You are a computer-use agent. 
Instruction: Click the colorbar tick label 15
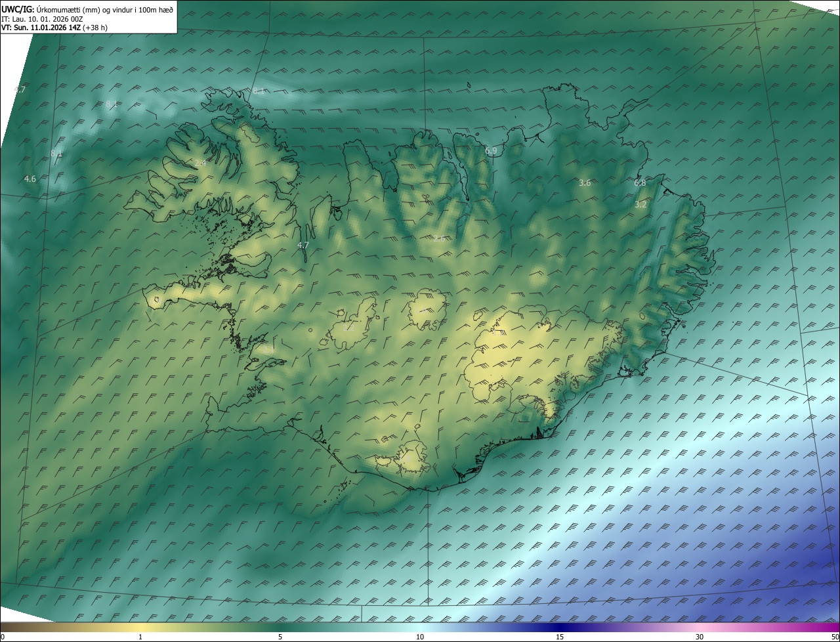click(x=560, y=637)
